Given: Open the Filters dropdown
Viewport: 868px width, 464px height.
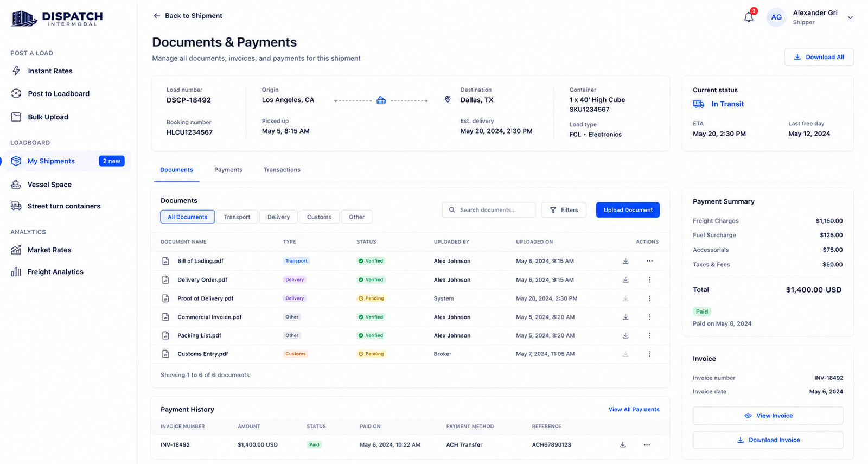Looking at the screenshot, I should point(564,210).
